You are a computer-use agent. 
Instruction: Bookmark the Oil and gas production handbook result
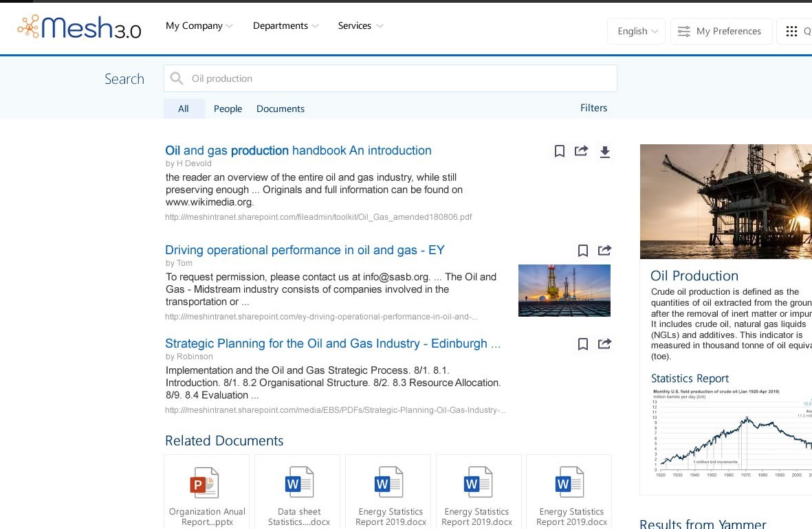coord(560,151)
